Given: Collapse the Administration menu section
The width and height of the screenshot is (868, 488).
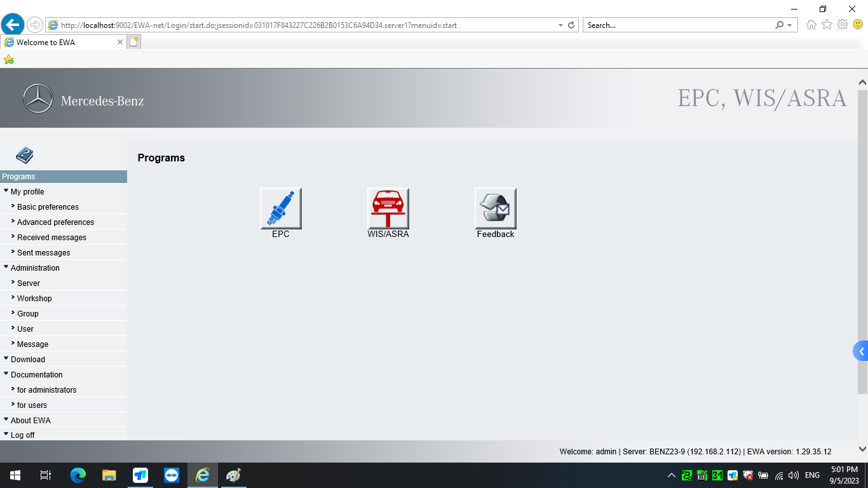Looking at the screenshot, I should click(x=6, y=268).
